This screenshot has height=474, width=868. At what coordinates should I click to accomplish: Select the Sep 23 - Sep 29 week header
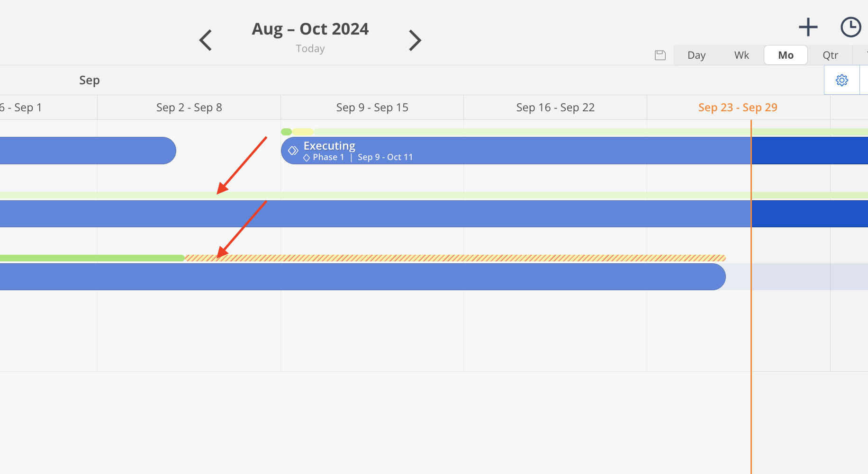pyautogui.click(x=738, y=107)
